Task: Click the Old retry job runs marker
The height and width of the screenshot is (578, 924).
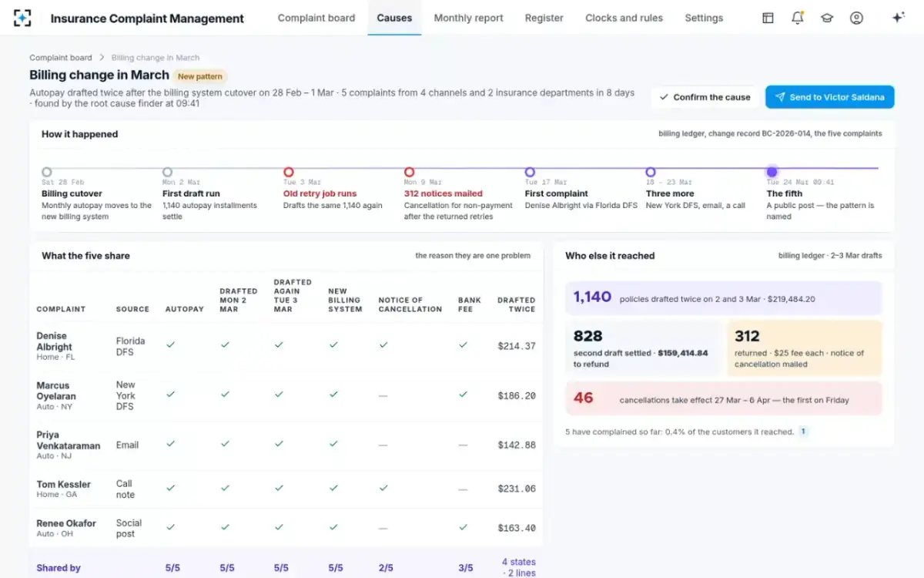Action: pyautogui.click(x=289, y=172)
